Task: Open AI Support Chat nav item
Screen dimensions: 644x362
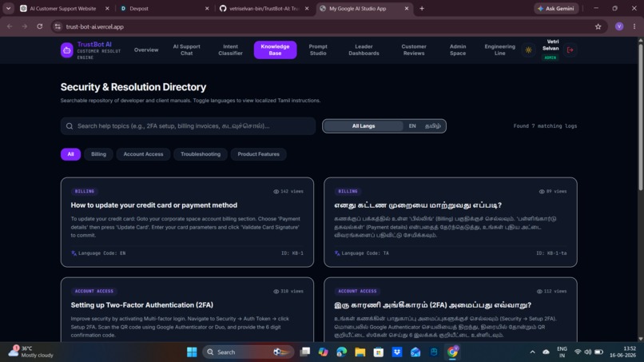Action: coord(186,50)
